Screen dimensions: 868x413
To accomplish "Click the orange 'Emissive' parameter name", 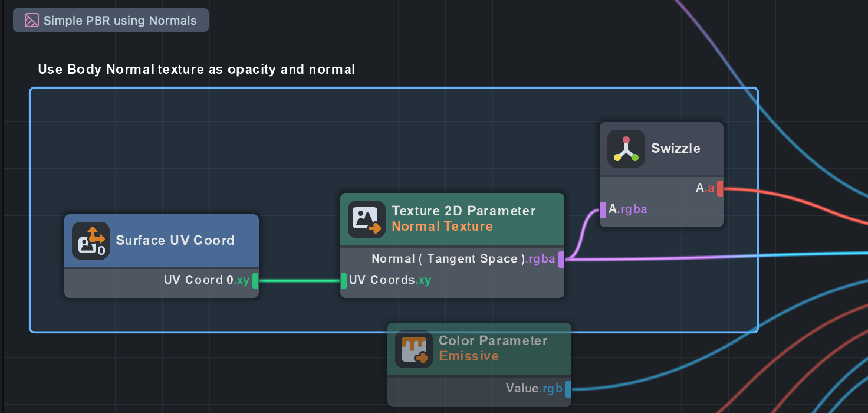I will pos(469,356).
